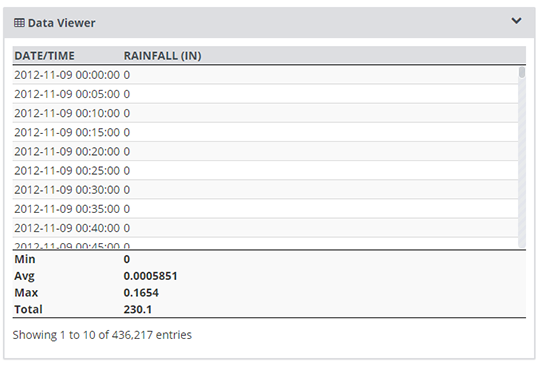Select the 2012-11-09 00:40:00 row
This screenshot has width=540, height=365.
266,228
